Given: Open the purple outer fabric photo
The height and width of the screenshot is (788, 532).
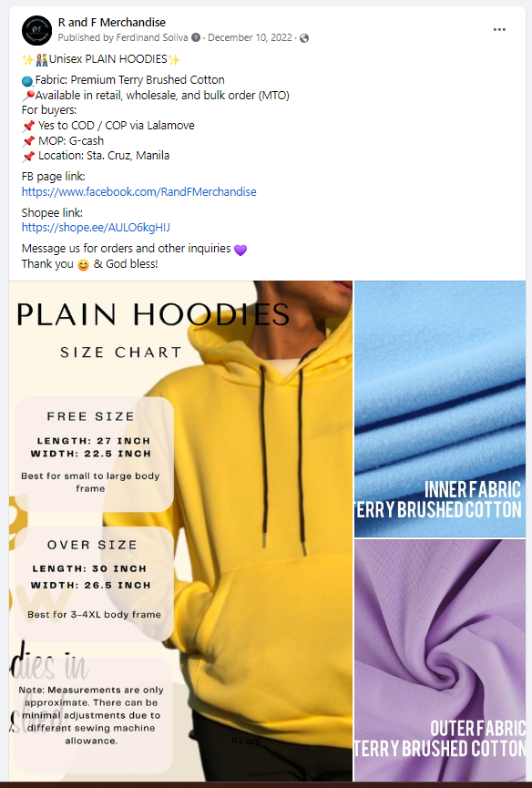Looking at the screenshot, I should (x=440, y=660).
